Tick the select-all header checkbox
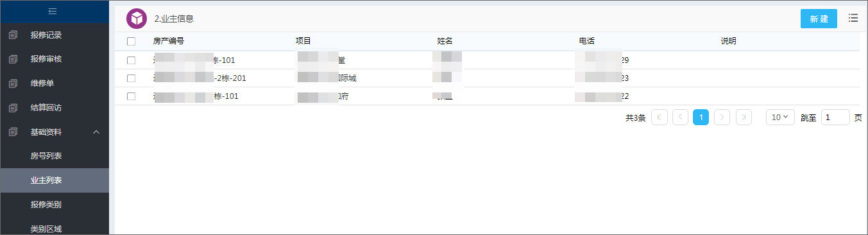The width and height of the screenshot is (868, 235). (x=132, y=42)
